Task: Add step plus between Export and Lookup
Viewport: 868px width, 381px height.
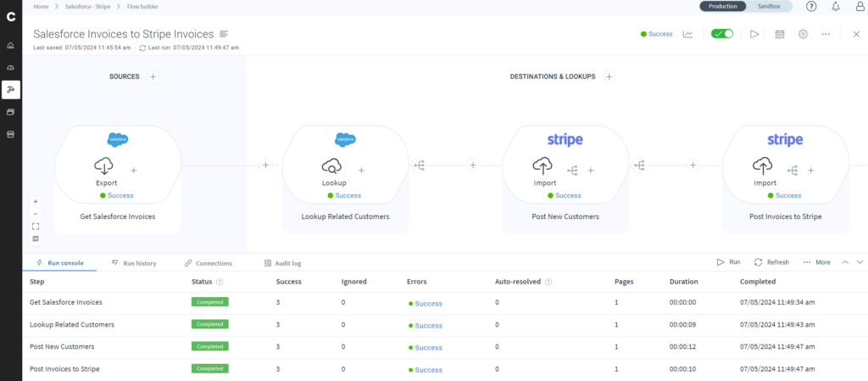Action: [x=265, y=165]
